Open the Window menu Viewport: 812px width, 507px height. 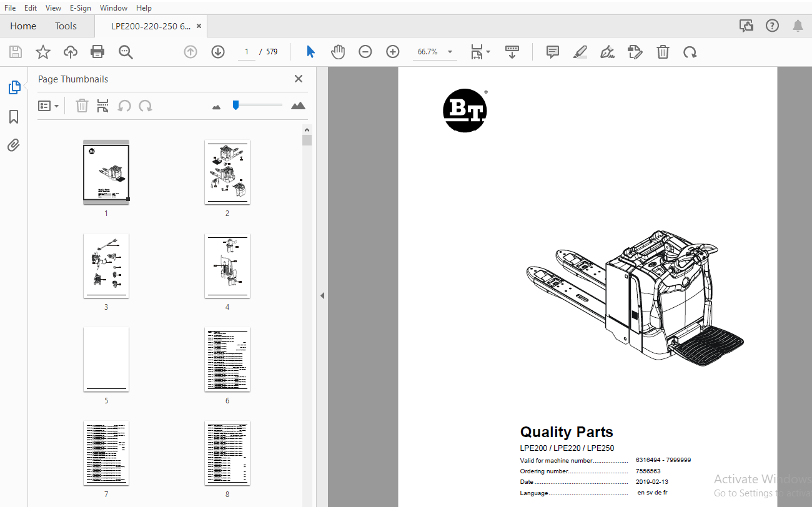[x=114, y=8]
